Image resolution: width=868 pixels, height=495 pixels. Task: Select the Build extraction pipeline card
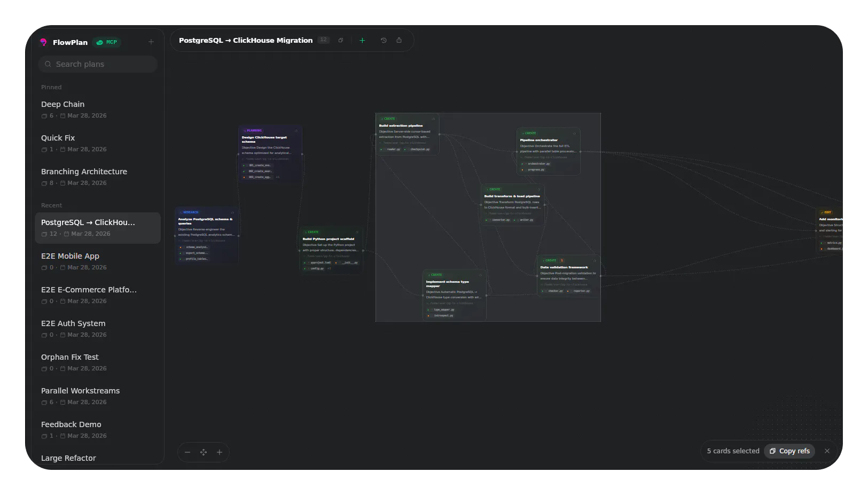[408, 135]
